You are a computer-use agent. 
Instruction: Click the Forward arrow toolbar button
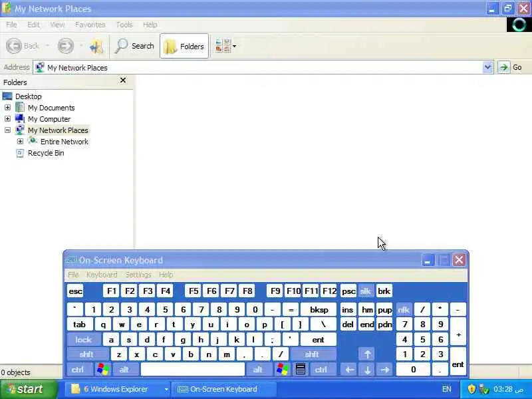point(65,46)
